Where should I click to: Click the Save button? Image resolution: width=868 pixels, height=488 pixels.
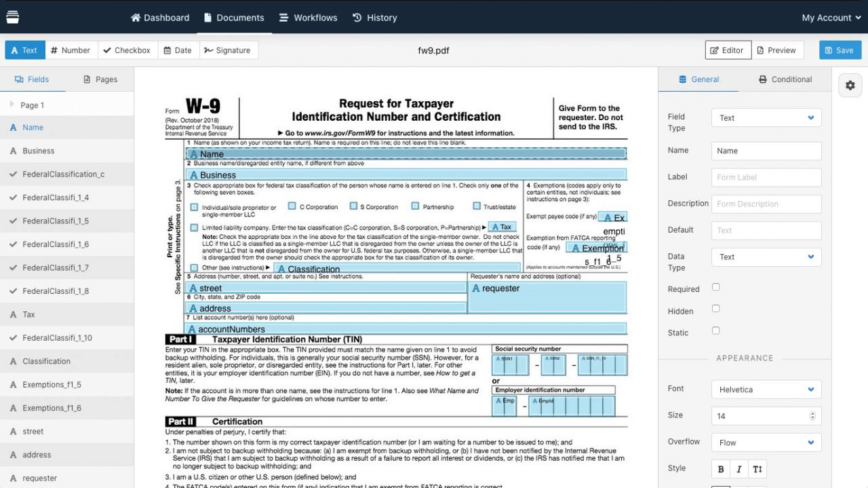[840, 50]
